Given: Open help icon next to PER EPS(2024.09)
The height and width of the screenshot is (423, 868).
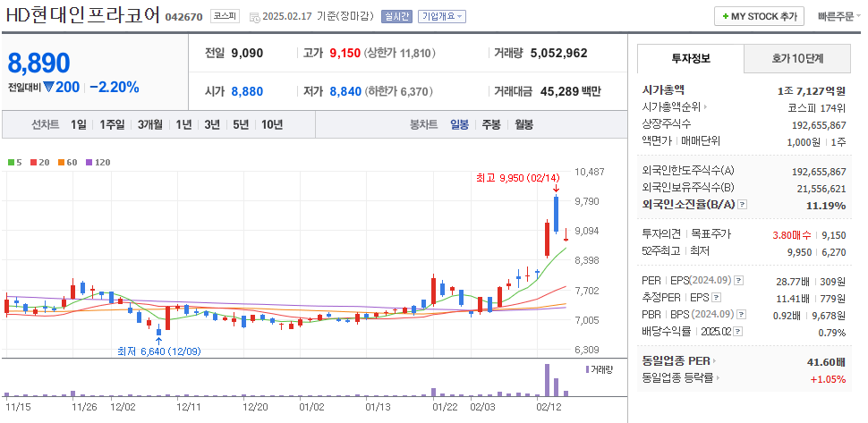Looking at the screenshot, I should point(738,282).
